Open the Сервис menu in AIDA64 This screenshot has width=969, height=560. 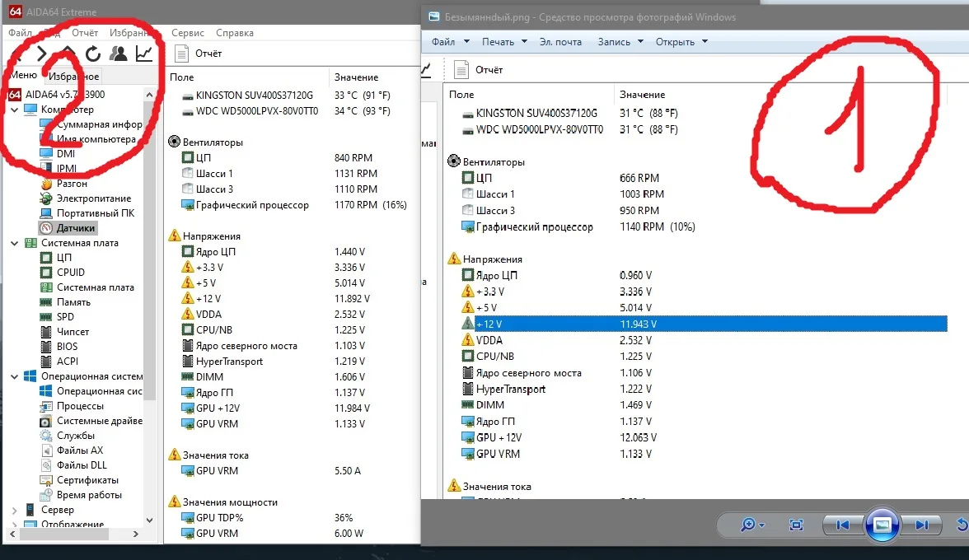point(187,33)
